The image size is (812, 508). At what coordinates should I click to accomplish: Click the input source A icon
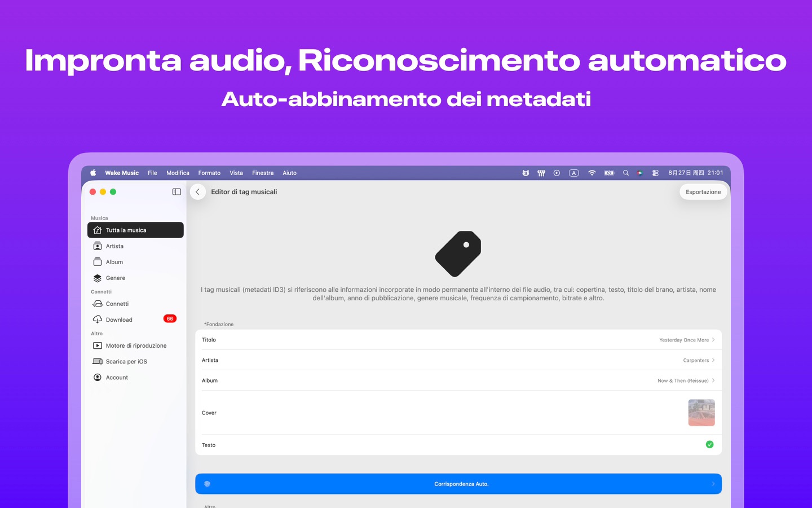pyautogui.click(x=574, y=173)
